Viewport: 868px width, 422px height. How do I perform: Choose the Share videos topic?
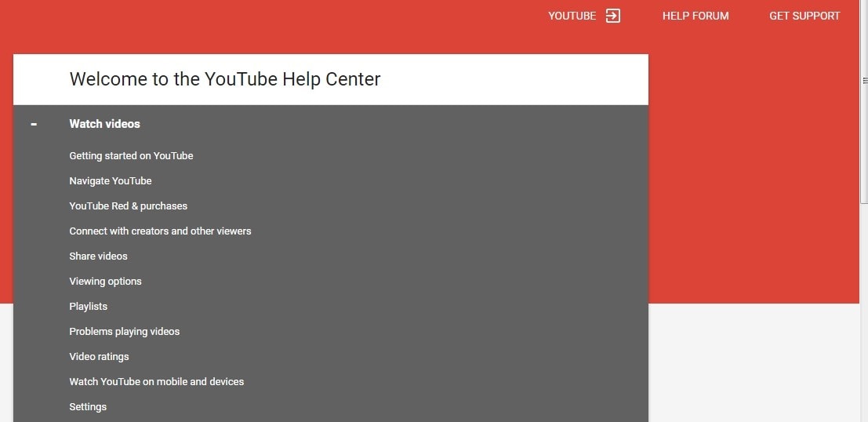click(98, 256)
